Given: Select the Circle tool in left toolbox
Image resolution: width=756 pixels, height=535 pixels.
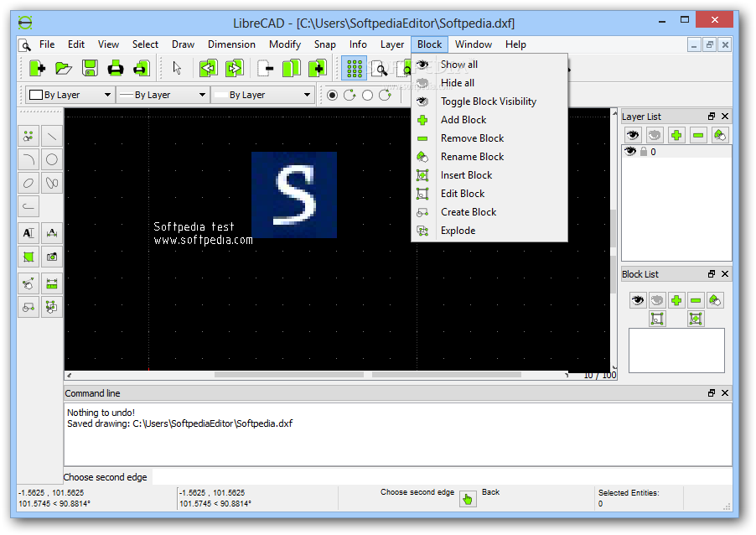Looking at the screenshot, I should (x=52, y=159).
